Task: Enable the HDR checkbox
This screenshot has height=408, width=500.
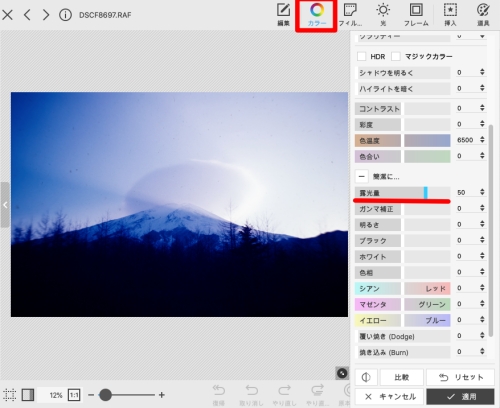Action: [362, 56]
